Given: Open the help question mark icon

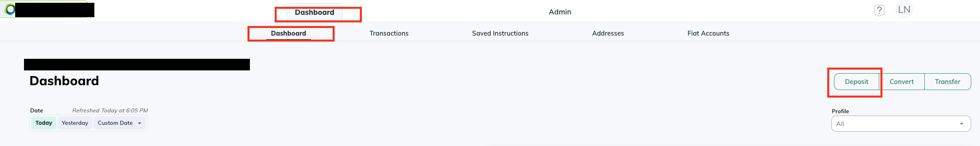Looking at the screenshot, I should click(x=879, y=10).
